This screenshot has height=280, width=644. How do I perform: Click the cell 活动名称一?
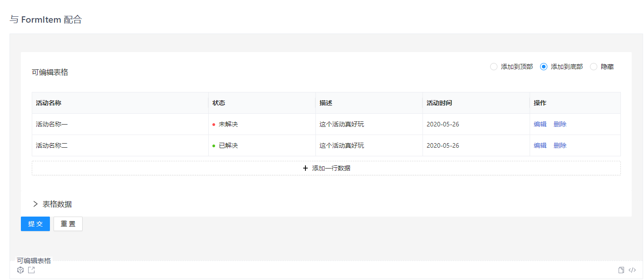point(120,124)
